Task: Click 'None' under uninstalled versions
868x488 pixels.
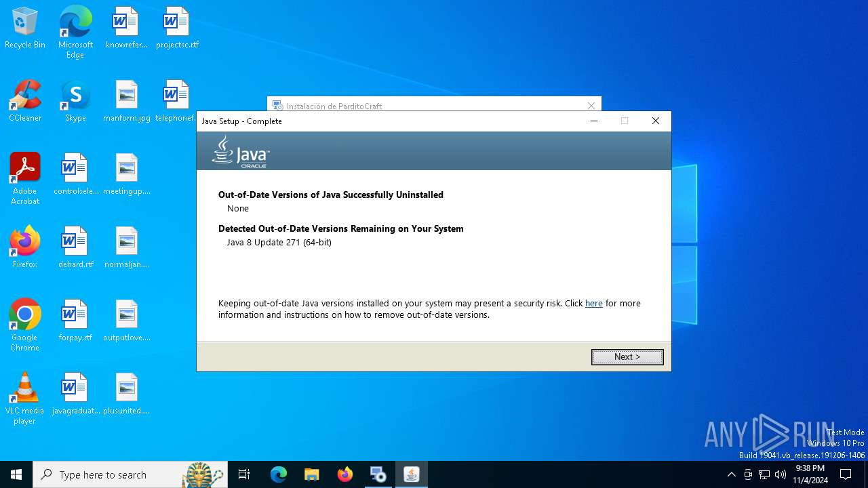Action: (238, 208)
